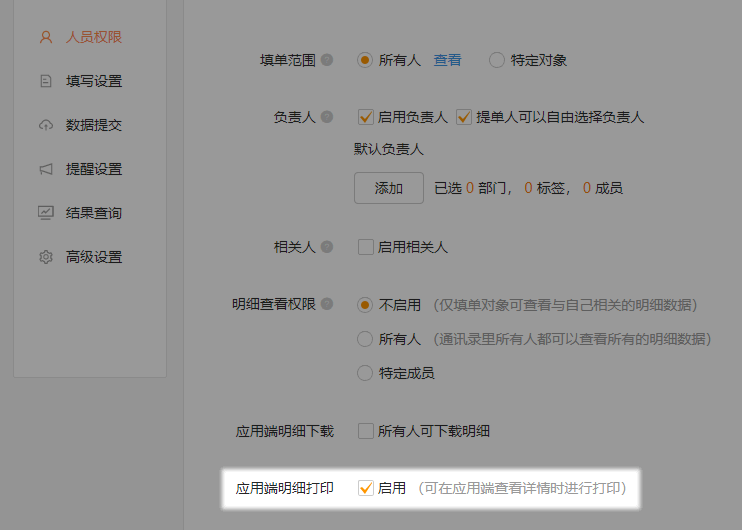Click the 结果查询 chart icon
Screen dimensions: 742x530
[45, 213]
